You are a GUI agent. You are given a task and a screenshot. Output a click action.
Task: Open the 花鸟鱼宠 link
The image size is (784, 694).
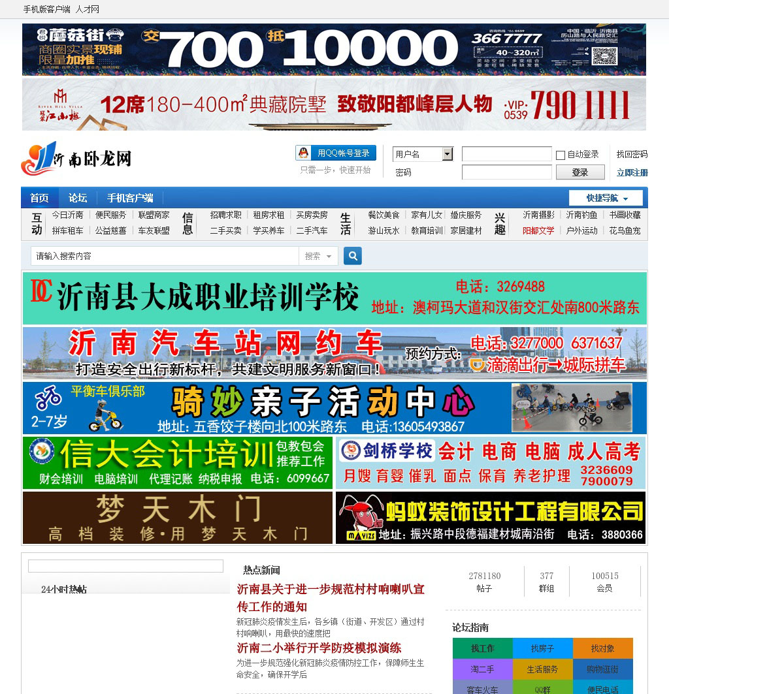pos(625,230)
